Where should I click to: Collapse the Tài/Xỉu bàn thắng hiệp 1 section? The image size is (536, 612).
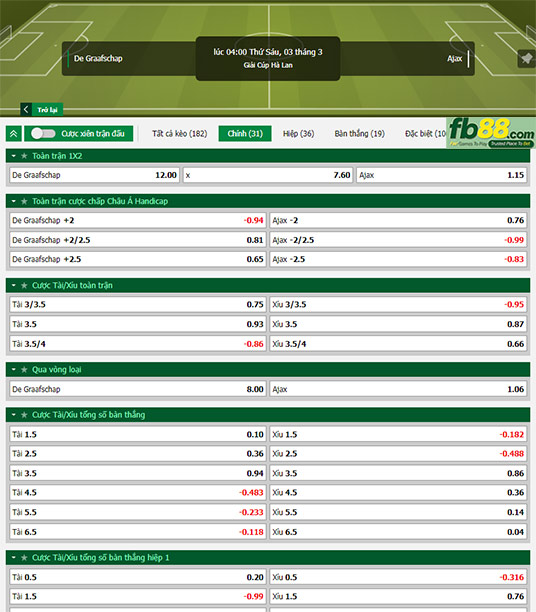coord(14,558)
